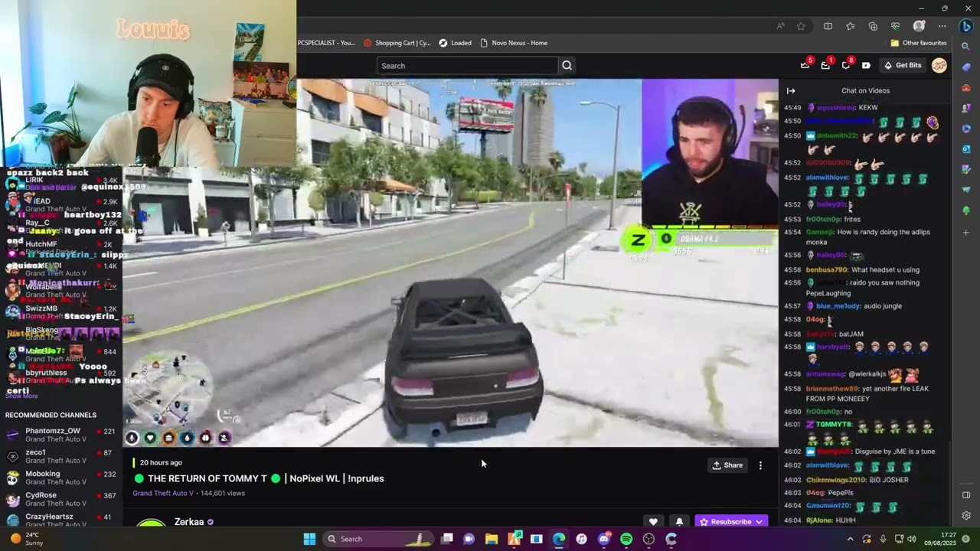
Task: Open the weather widget showing 24°C Sunny
Action: click(x=28, y=539)
